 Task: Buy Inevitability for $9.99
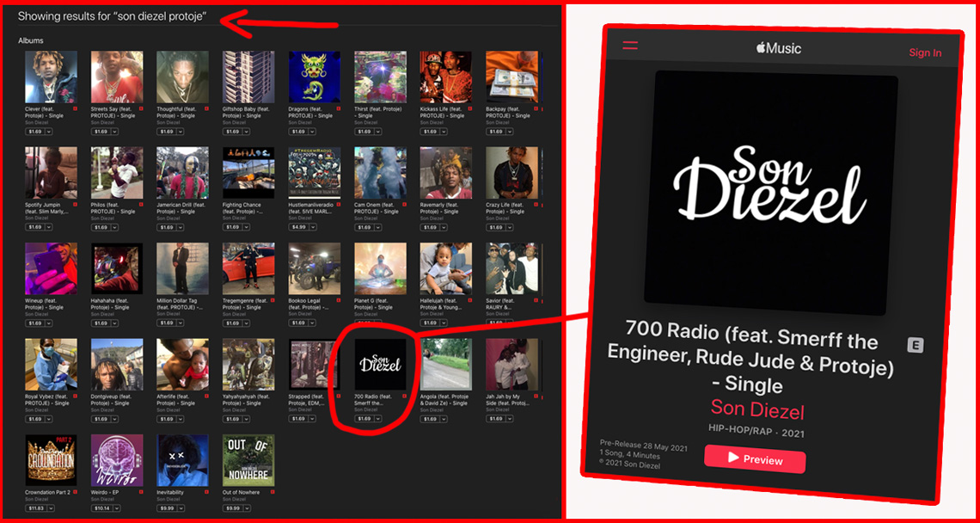coord(168,508)
